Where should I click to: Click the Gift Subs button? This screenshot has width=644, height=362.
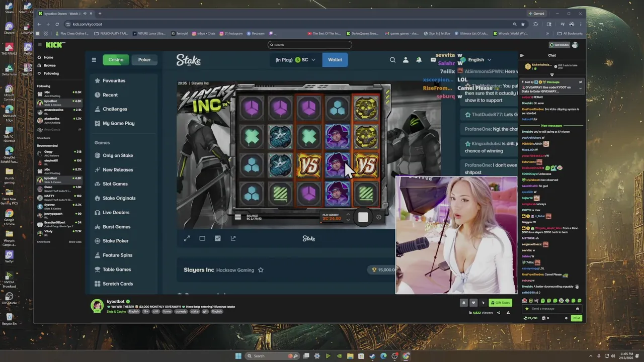[x=501, y=303]
